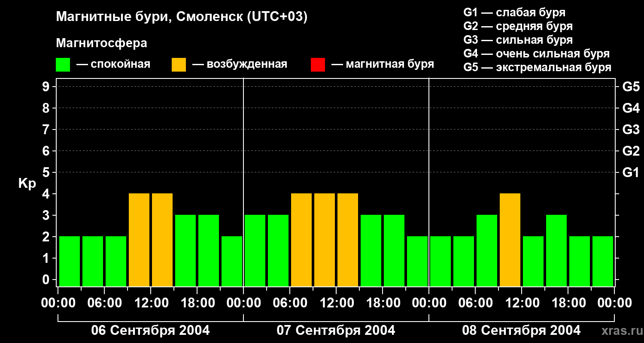Click the green 'спокойная' legend swatch
This screenshot has height=343, width=644.
point(63,65)
